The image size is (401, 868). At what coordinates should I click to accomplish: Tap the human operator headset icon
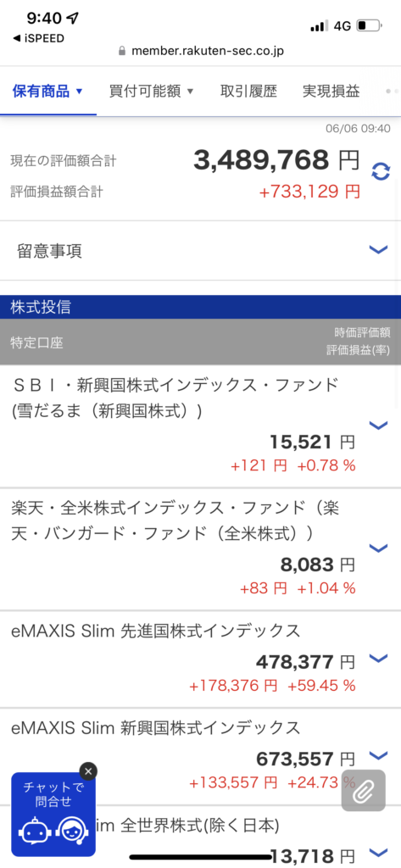(73, 831)
